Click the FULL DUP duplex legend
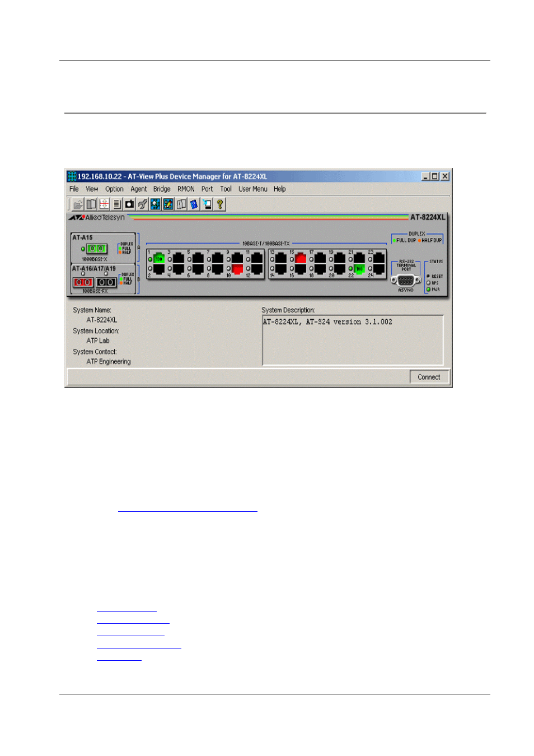Image resolution: width=534 pixels, height=756 pixels. coord(404,240)
